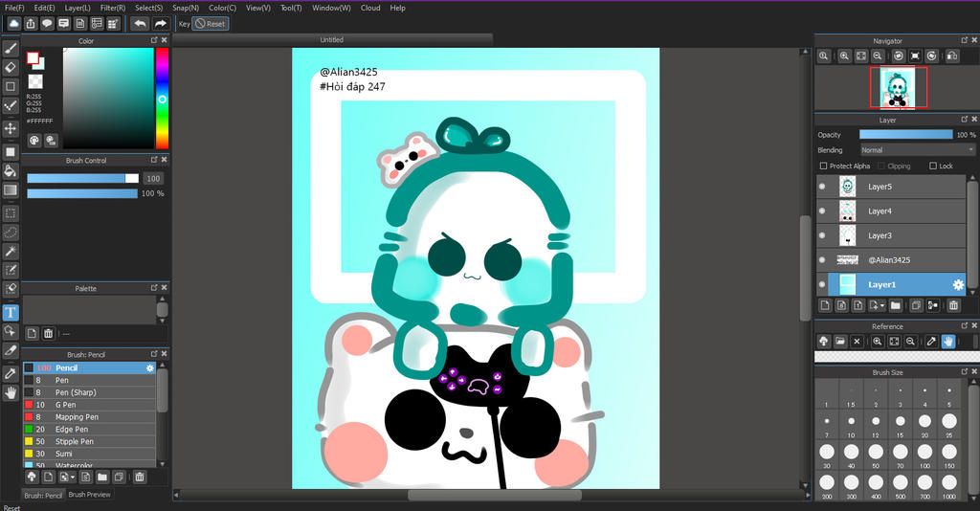Select the Bucket fill tool
The height and width of the screenshot is (511, 980).
tap(11, 171)
